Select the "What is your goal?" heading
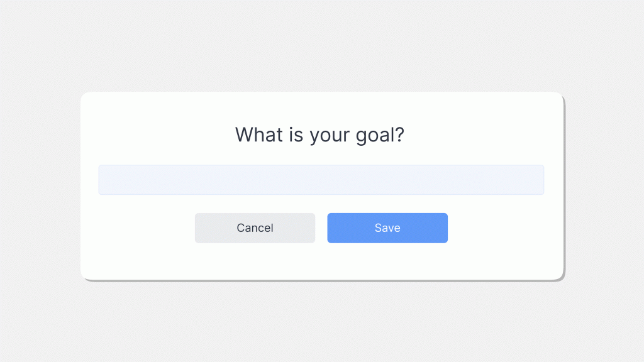The height and width of the screenshot is (362, 644). [x=319, y=135]
